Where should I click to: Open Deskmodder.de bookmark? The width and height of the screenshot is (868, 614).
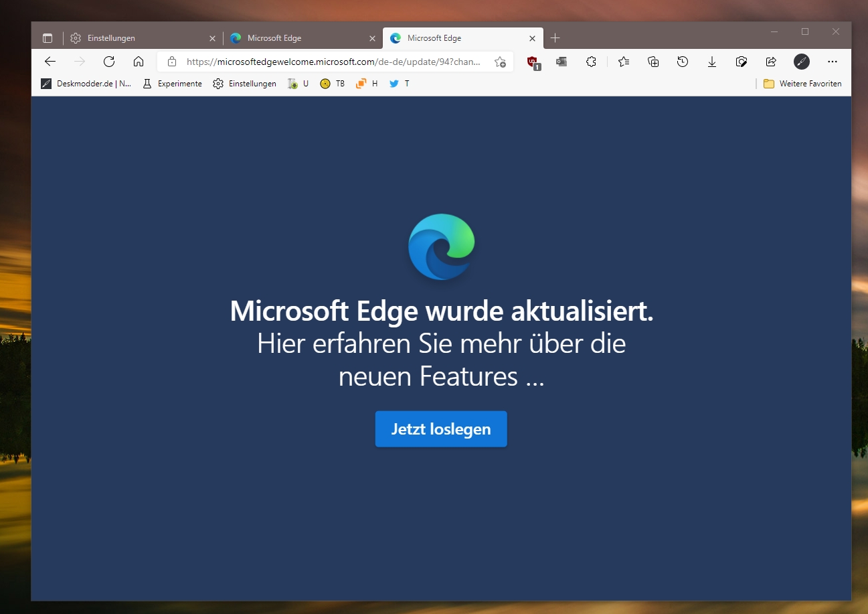[x=86, y=84]
